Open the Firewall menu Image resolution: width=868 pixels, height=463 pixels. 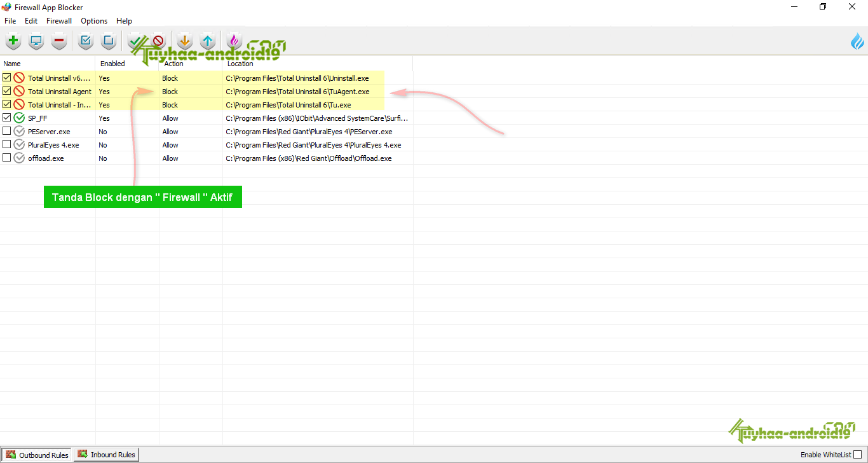coord(59,21)
